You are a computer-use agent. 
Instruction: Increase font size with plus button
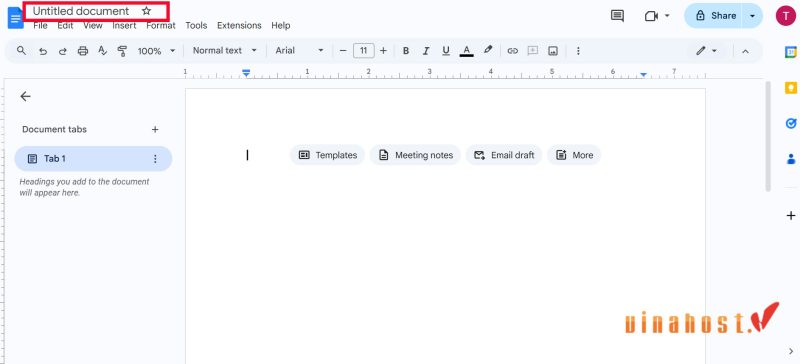click(383, 51)
